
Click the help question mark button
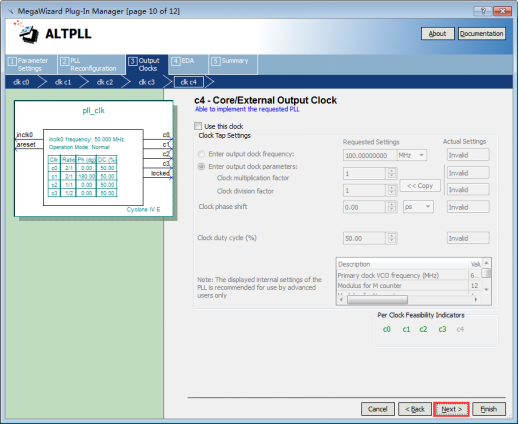pos(483,11)
